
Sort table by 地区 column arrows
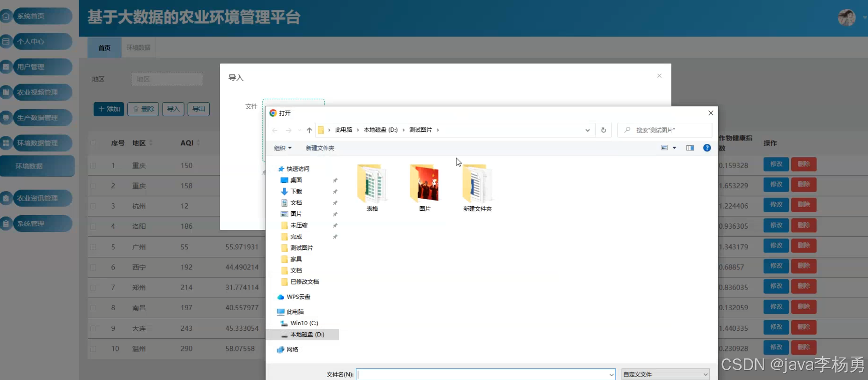click(151, 143)
